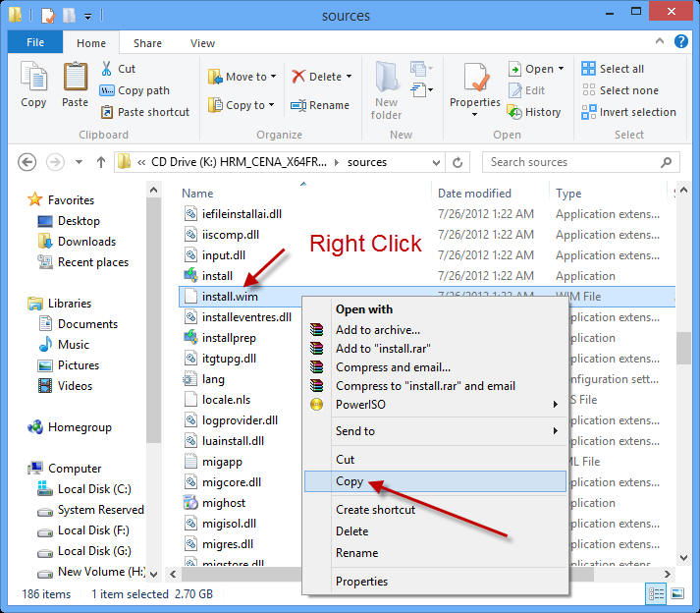The height and width of the screenshot is (613, 700).
Task: Click Select all in the ribbon
Action: point(613,69)
